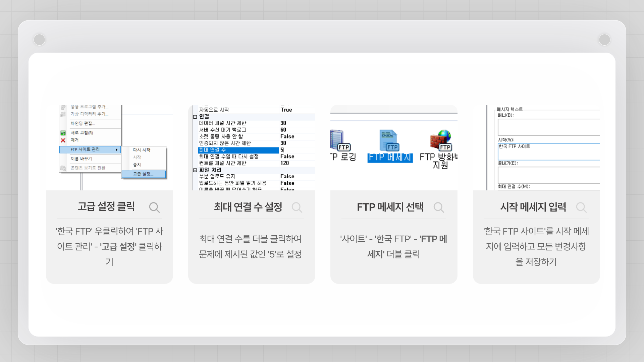Click magnifier icon beside 시작 메세지 입력

(x=581, y=207)
